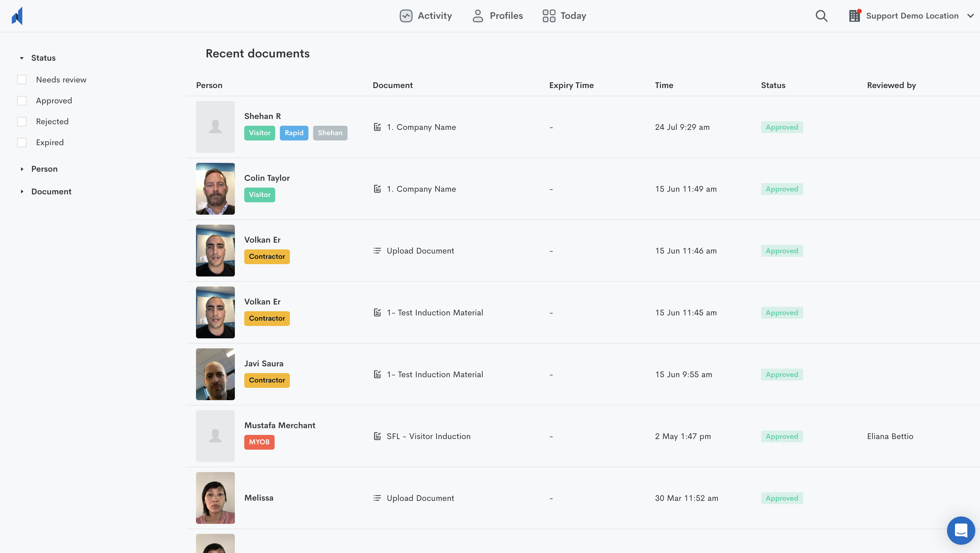
Task: Enable the Needs review checkbox
Action: click(x=22, y=80)
